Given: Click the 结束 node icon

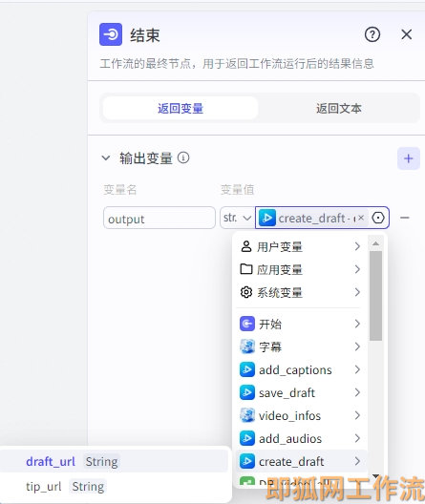Looking at the screenshot, I should point(111,34).
